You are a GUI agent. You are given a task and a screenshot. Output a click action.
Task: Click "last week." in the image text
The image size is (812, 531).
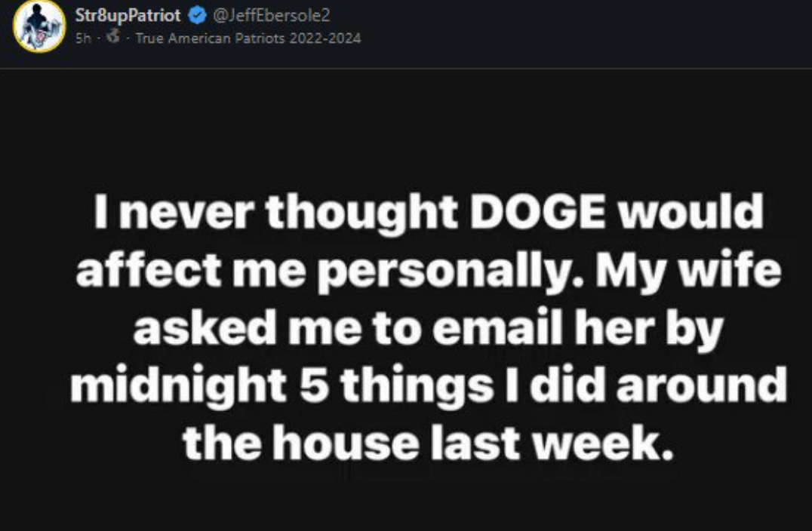(552, 443)
